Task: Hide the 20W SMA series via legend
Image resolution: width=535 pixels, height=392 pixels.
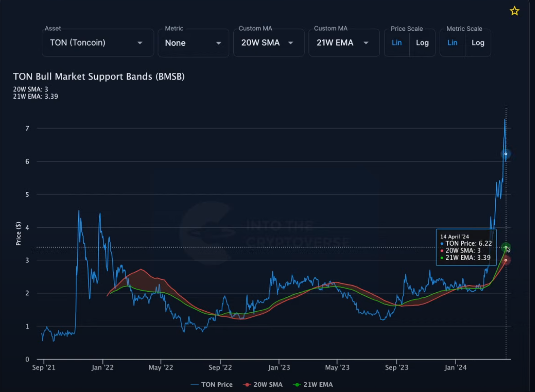Action: coord(263,385)
